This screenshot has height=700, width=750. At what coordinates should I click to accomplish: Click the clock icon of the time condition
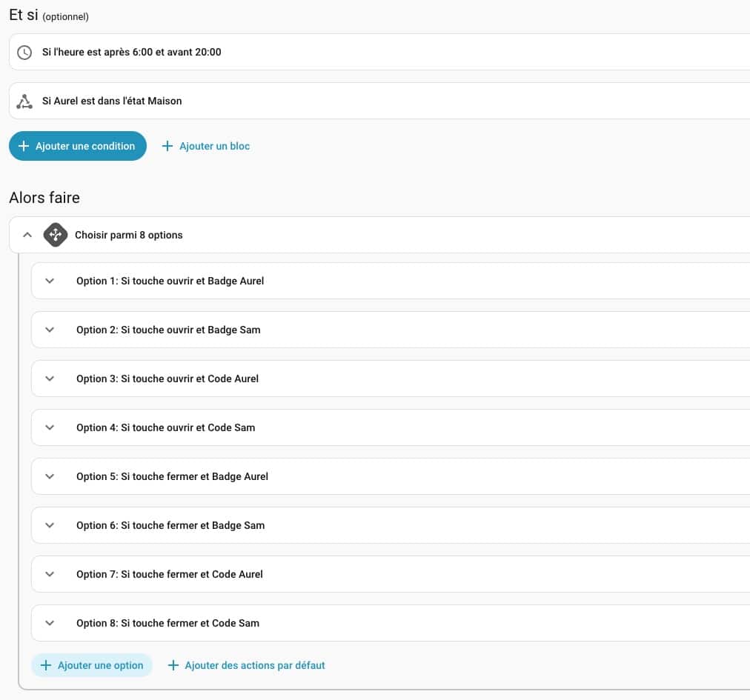(x=24, y=53)
